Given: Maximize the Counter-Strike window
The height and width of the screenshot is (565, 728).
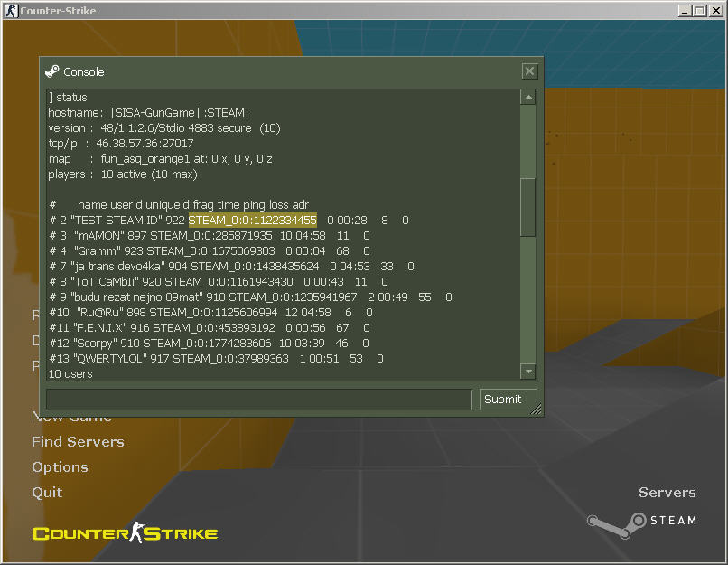Looking at the screenshot, I should coord(700,11).
